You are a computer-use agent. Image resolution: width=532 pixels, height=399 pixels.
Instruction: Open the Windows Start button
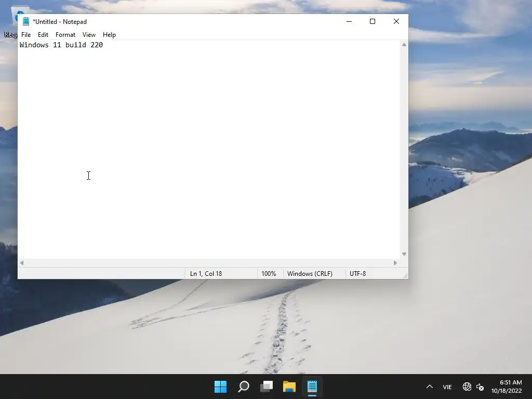coord(220,387)
